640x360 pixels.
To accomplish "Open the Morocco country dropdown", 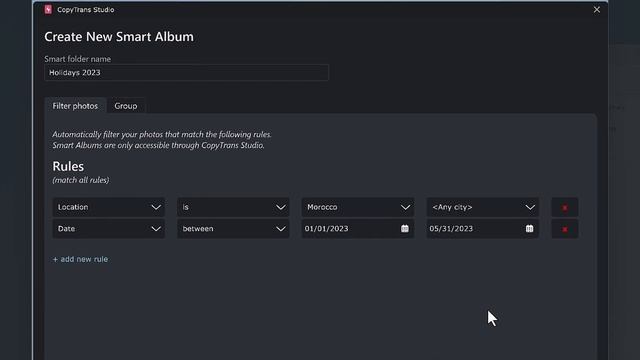I will pos(358,207).
